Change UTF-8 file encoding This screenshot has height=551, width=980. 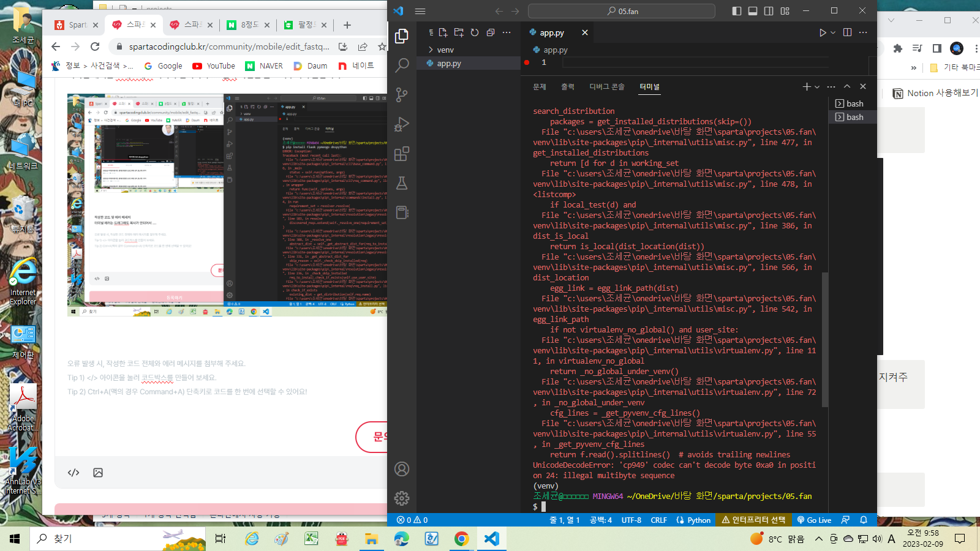click(x=631, y=520)
